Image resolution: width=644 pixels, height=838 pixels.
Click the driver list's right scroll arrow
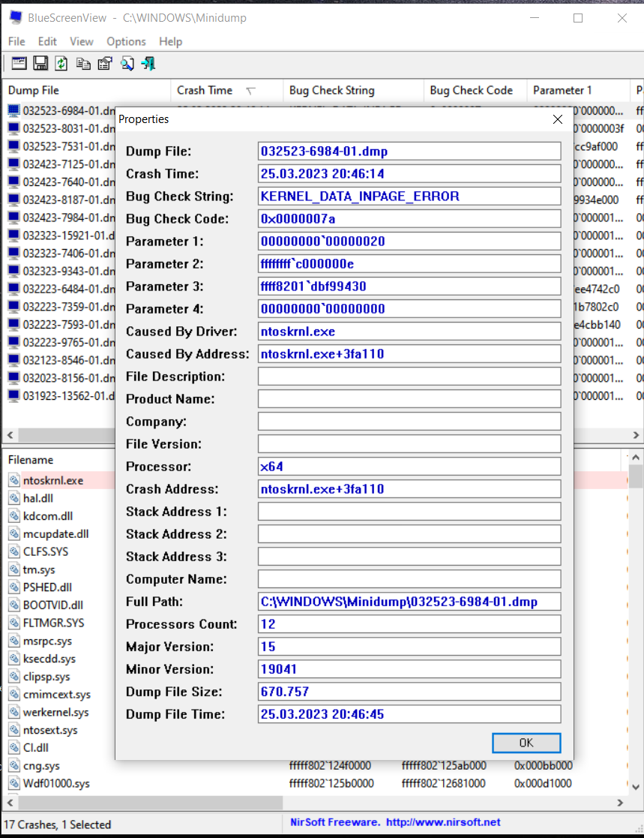point(620,803)
